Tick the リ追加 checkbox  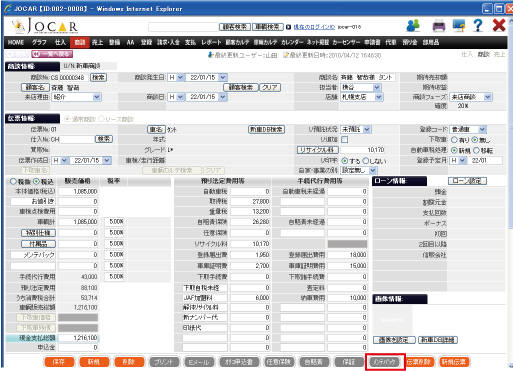(x=345, y=140)
